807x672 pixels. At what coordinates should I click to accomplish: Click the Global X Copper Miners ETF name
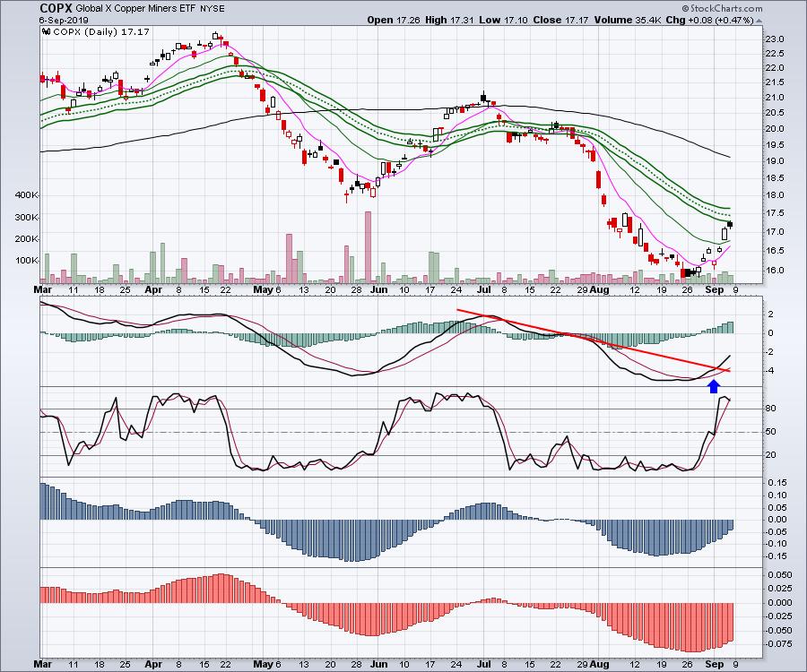click(134, 9)
